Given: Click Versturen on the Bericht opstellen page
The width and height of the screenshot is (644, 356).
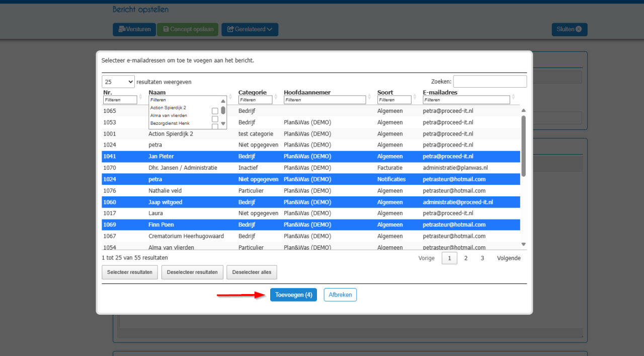Looking at the screenshot, I should [x=134, y=29].
